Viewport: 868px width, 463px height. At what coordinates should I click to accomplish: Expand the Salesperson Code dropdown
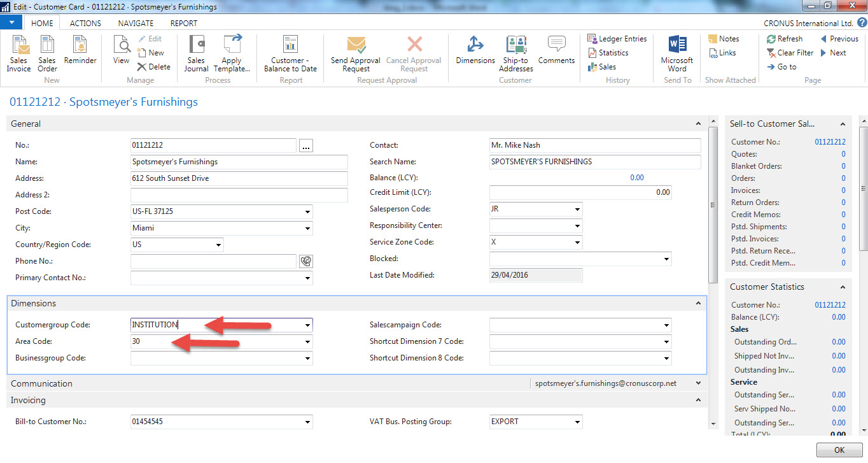[x=576, y=209]
